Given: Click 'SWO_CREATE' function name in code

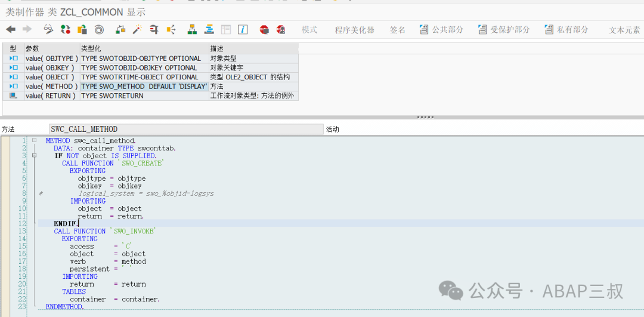Looking at the screenshot, I should pyautogui.click(x=141, y=163).
